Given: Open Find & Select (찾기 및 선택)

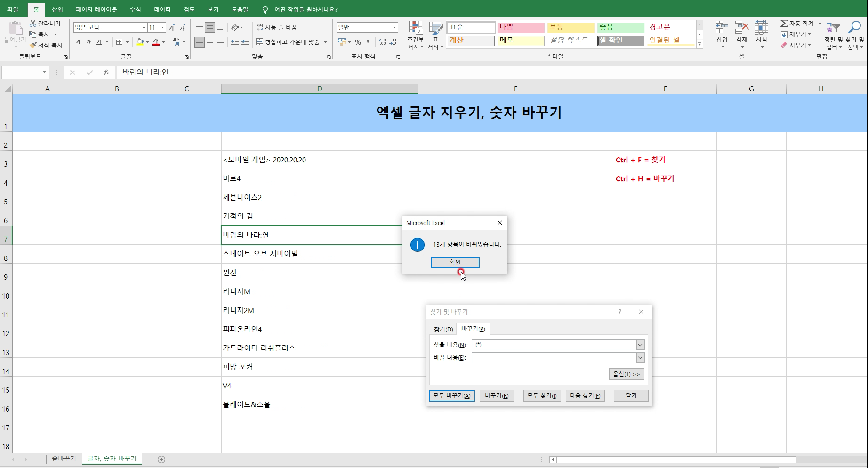Looking at the screenshot, I should click(855, 36).
